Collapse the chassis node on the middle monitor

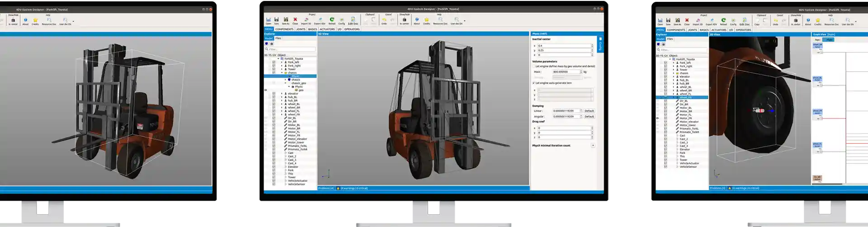pyautogui.click(x=282, y=73)
